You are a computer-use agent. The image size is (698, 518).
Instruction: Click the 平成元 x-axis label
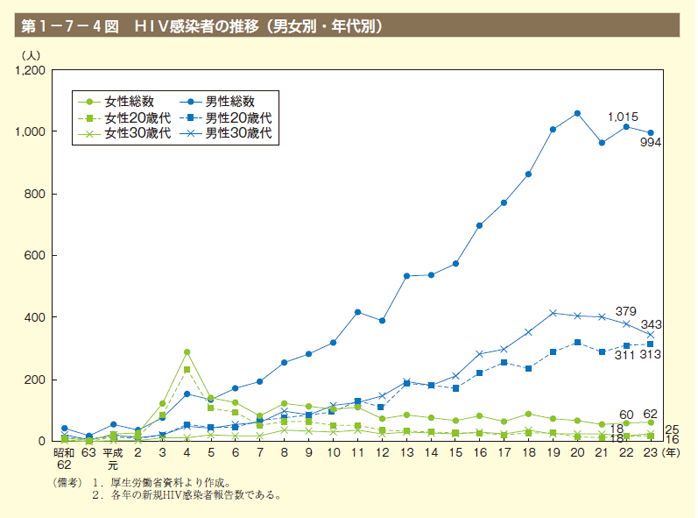click(113, 459)
